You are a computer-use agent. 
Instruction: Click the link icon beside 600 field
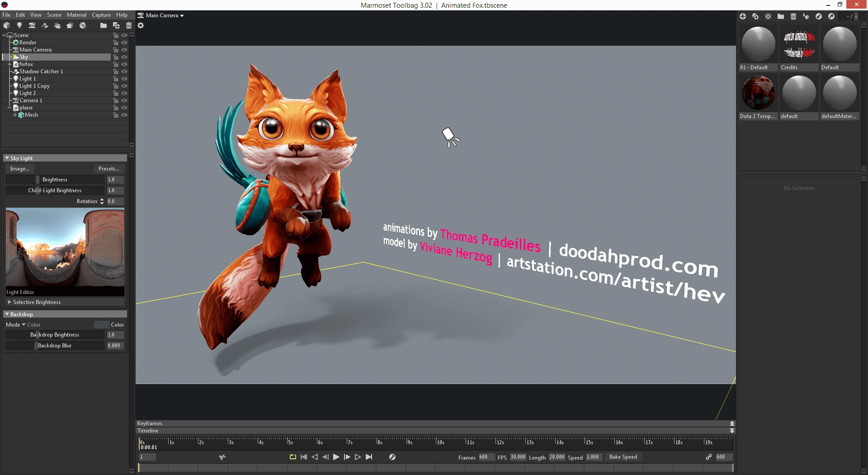click(x=709, y=457)
